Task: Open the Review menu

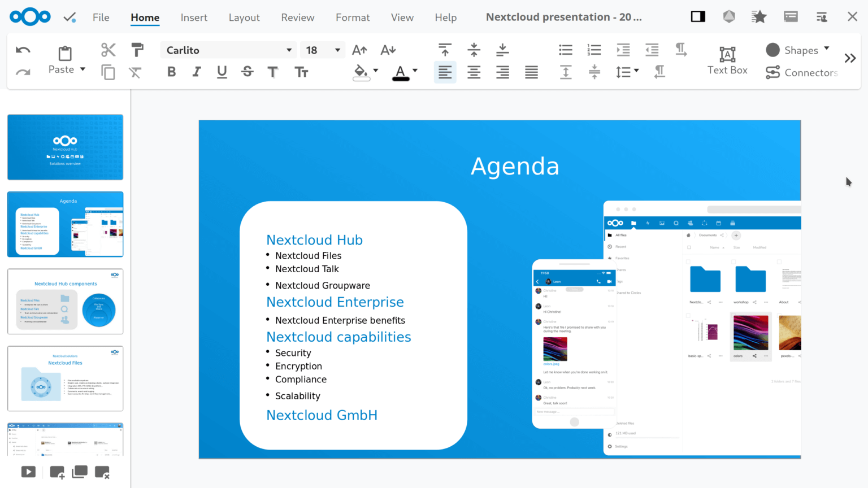Action: (298, 18)
